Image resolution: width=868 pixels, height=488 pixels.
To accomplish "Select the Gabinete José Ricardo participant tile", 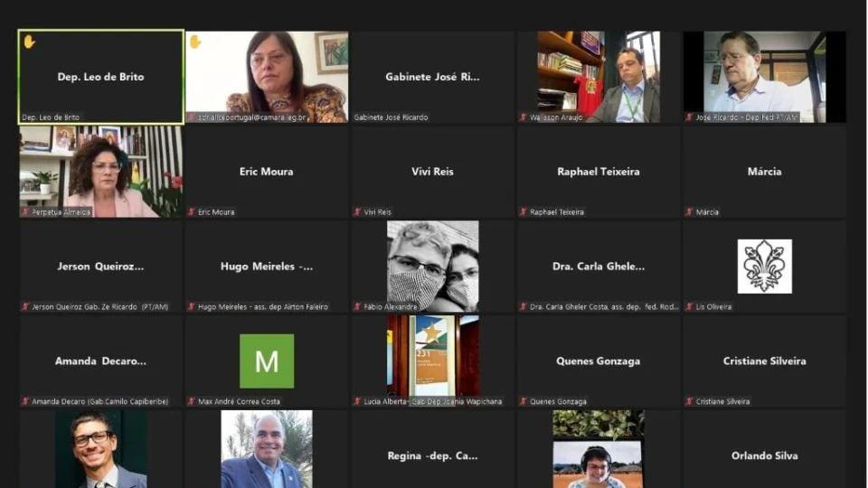I will [433, 77].
